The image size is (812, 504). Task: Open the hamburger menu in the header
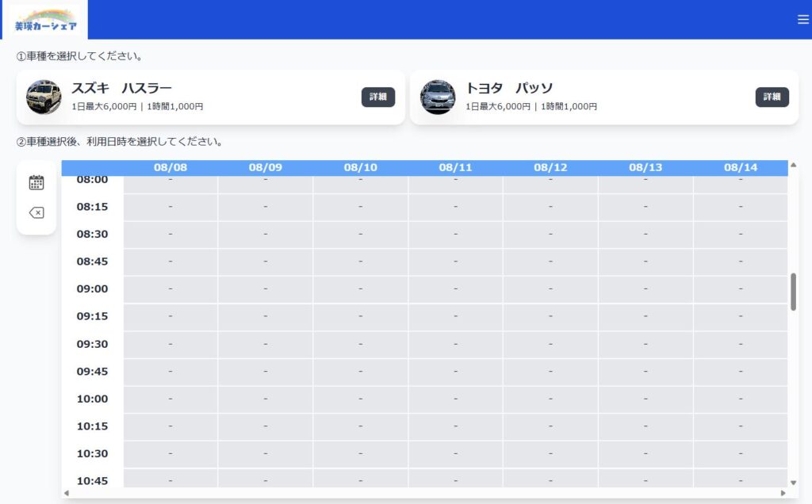(802, 20)
